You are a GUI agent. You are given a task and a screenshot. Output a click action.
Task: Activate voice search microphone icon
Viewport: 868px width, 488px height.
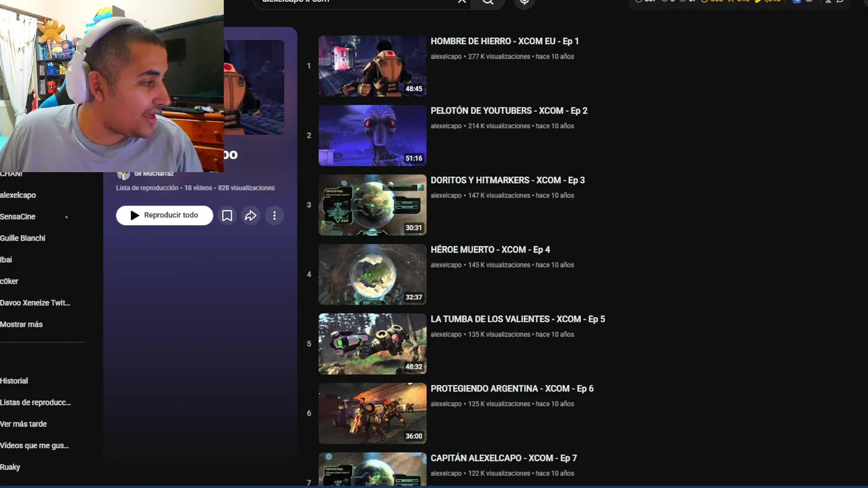524,3
